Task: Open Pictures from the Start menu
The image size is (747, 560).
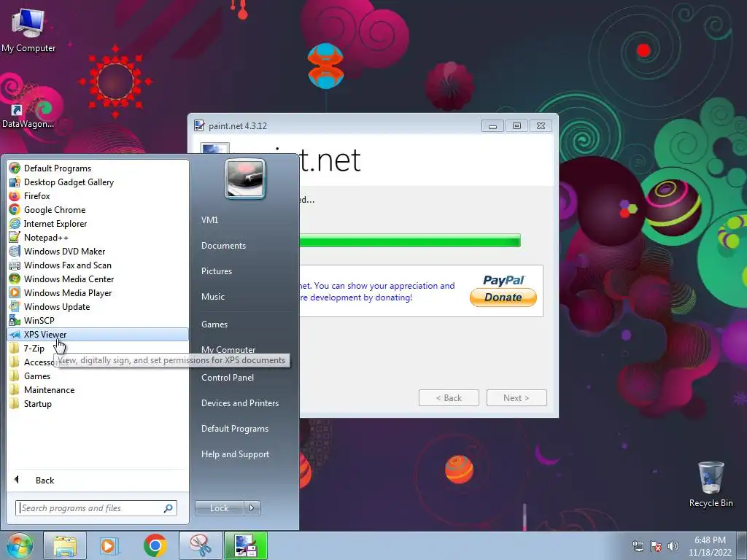Action: tap(216, 271)
